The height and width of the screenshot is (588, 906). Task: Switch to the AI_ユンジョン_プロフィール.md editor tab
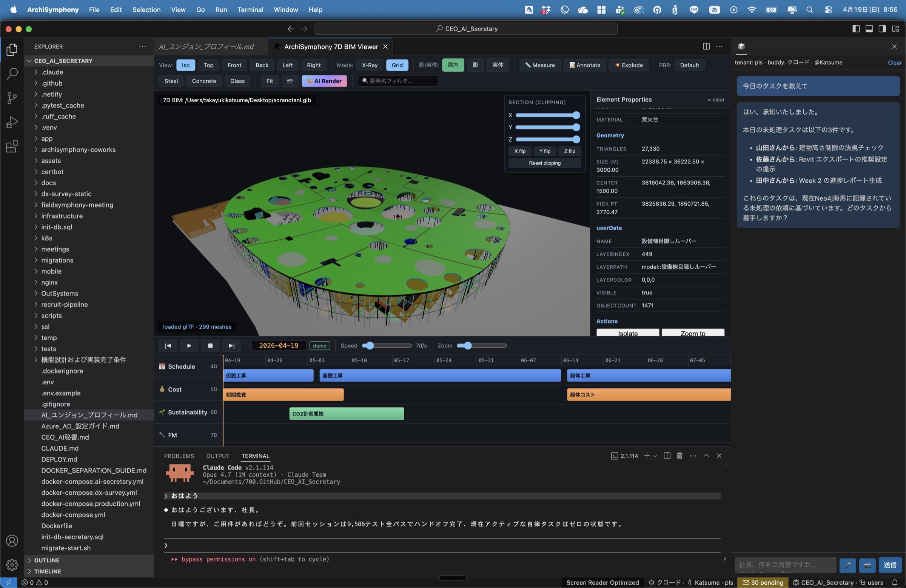pyautogui.click(x=206, y=46)
